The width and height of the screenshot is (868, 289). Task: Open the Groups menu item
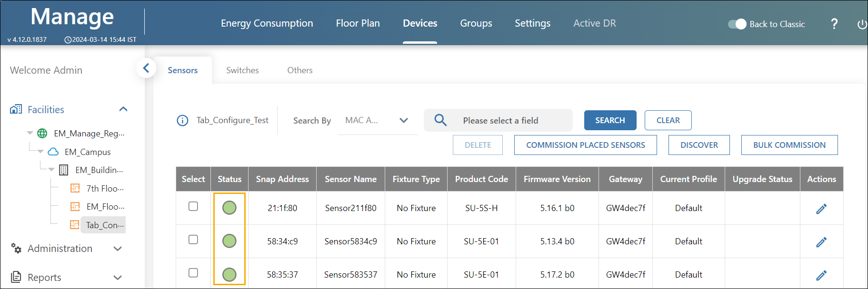pyautogui.click(x=476, y=23)
